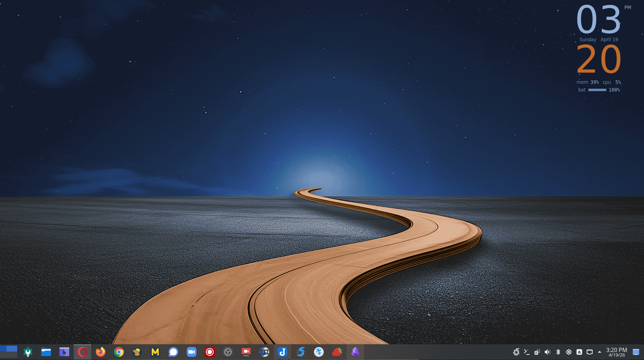Open the Joplin notes icon
The image size is (644, 360).
[x=282, y=352]
